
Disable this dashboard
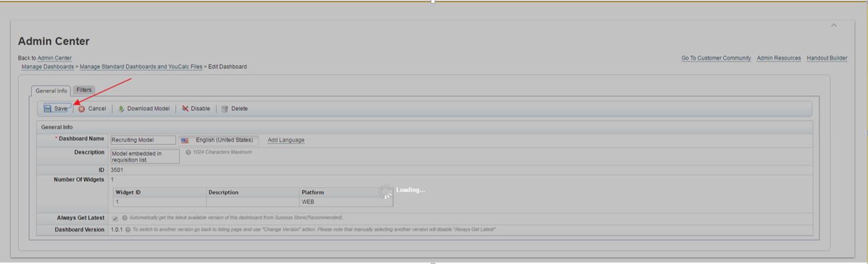pos(196,108)
